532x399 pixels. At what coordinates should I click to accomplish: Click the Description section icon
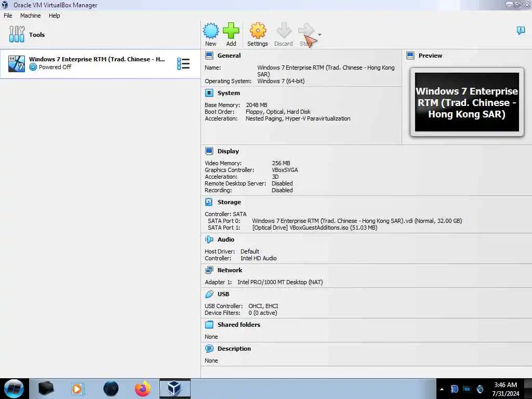(209, 349)
